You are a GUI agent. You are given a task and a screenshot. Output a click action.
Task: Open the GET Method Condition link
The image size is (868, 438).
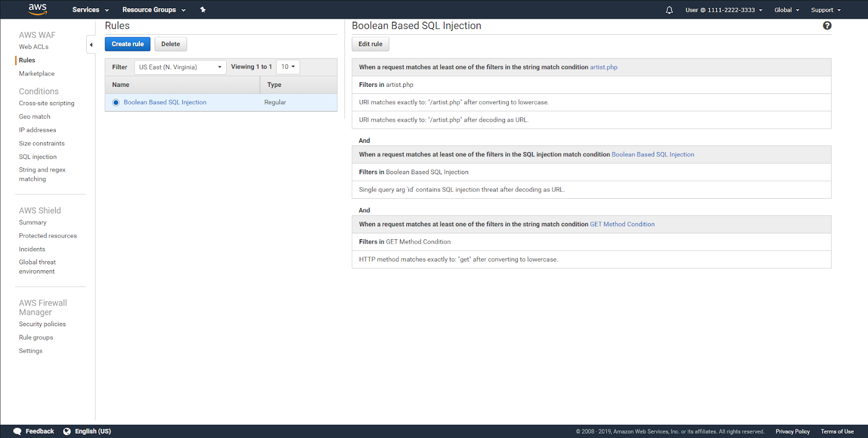[x=622, y=224]
